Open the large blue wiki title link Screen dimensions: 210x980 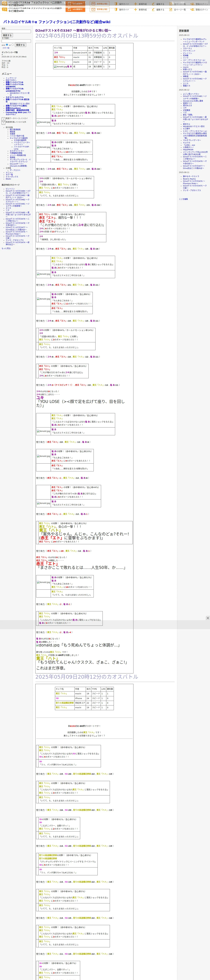coord(57,22)
